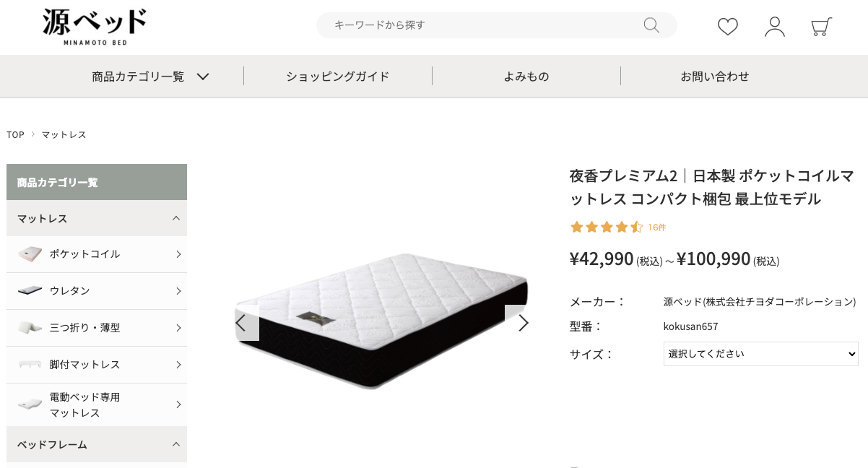
Task: Click the 源ベッド logo
Action: pos(95,27)
